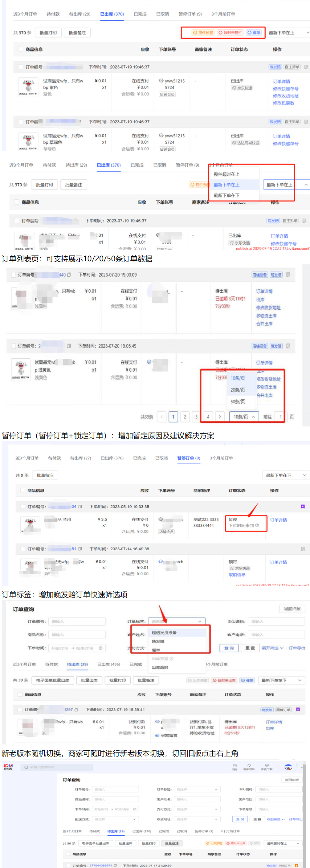Click 下单账号 input field
Viewport: 310px width, 868px height.
point(279,809)
